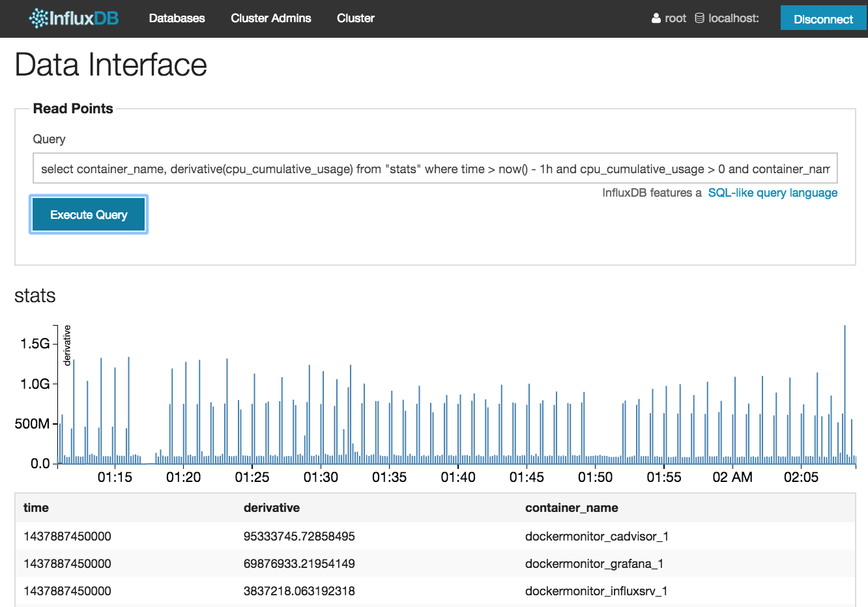Click the localhost database icon

[699, 18]
